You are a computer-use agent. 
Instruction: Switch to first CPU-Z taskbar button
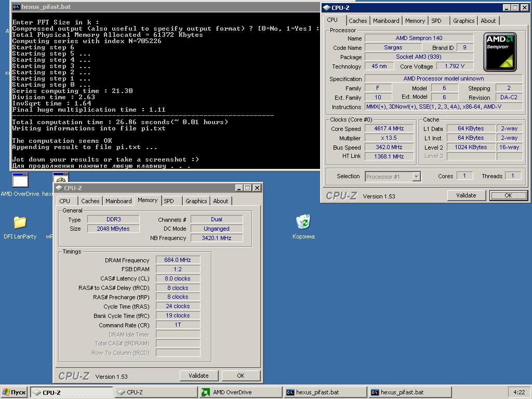pos(71,392)
